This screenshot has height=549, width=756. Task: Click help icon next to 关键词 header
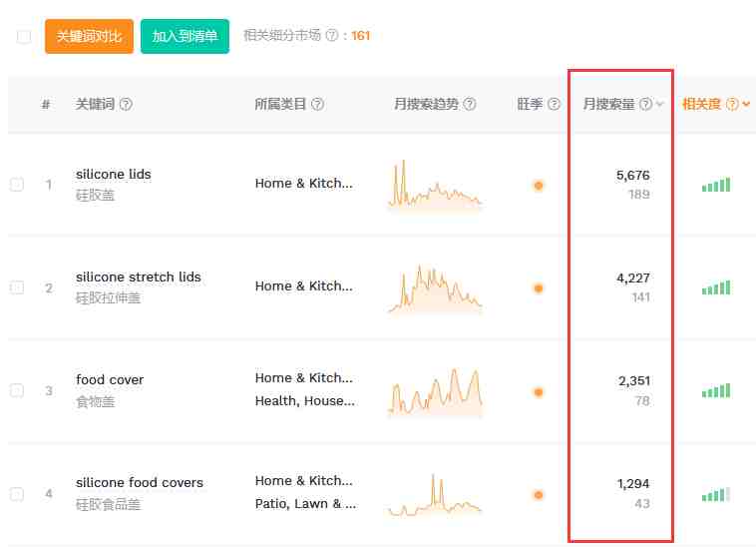tap(127, 105)
